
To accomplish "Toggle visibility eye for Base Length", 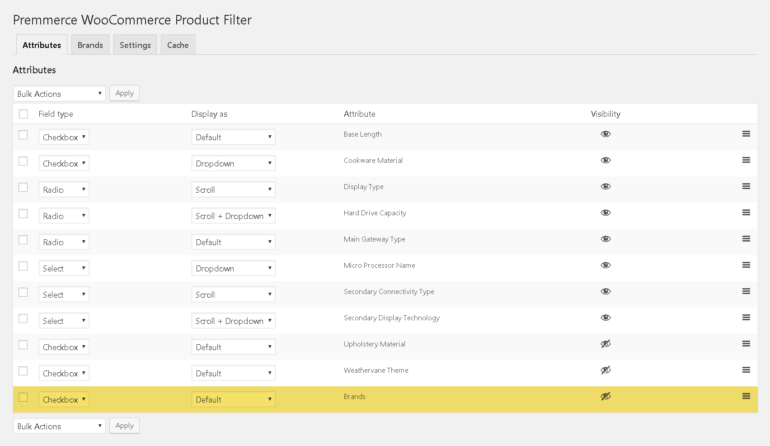I will [x=605, y=134].
